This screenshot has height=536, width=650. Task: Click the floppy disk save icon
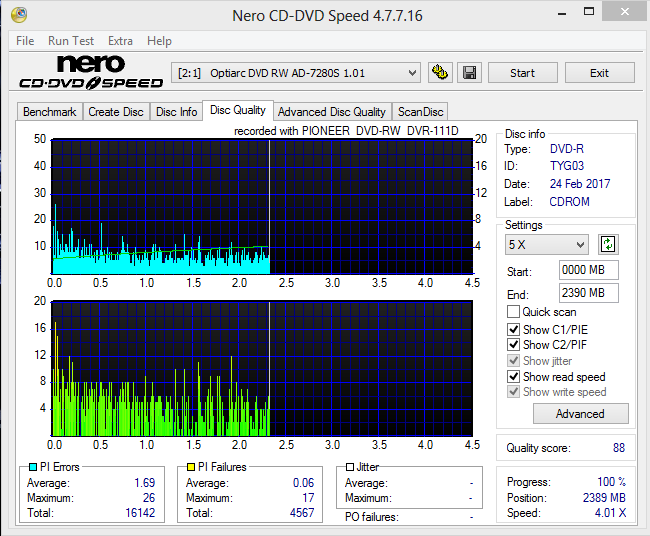point(469,73)
